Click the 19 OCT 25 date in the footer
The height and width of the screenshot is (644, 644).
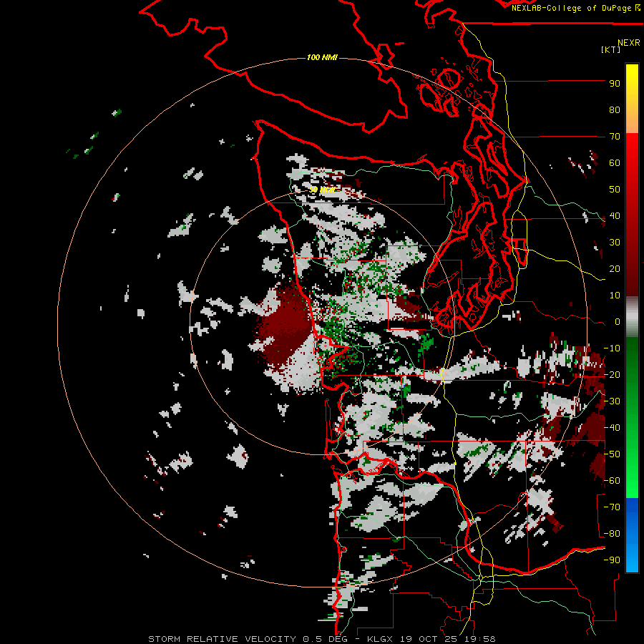[x=429, y=639]
